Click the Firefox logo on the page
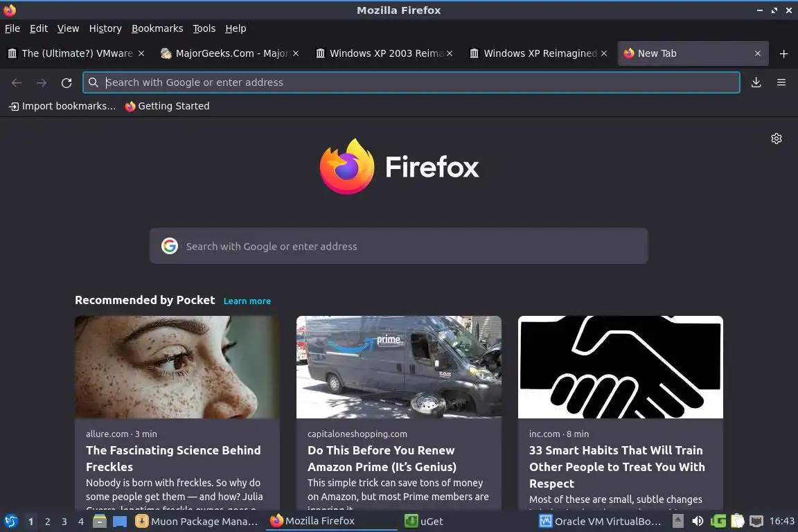The width and height of the screenshot is (798, 532). (399, 166)
